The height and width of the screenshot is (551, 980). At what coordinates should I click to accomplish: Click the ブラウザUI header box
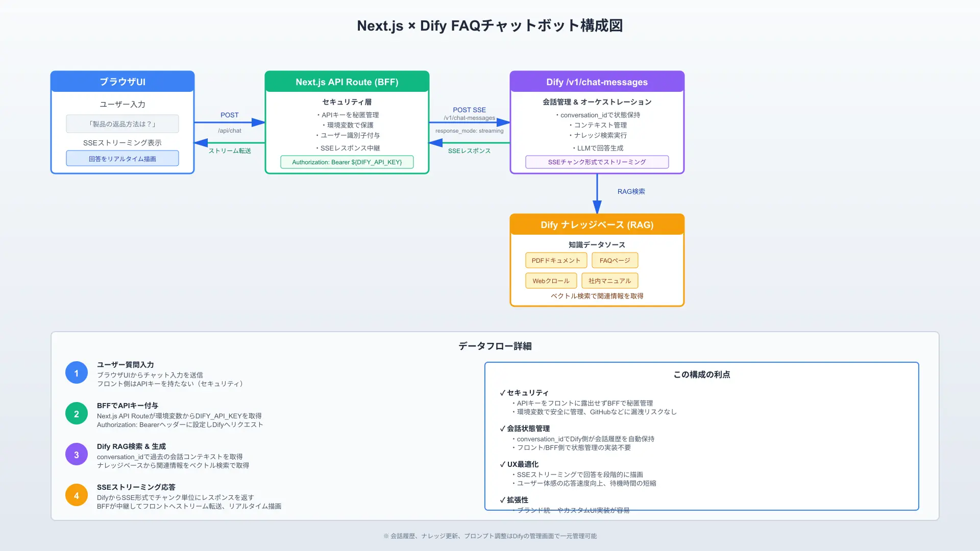[x=122, y=82]
